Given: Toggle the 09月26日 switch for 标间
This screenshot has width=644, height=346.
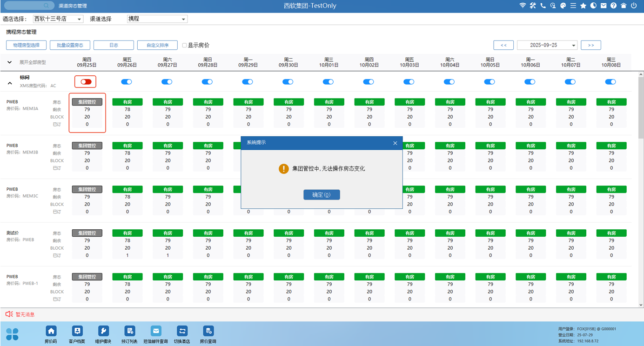Looking at the screenshot, I should [x=127, y=82].
